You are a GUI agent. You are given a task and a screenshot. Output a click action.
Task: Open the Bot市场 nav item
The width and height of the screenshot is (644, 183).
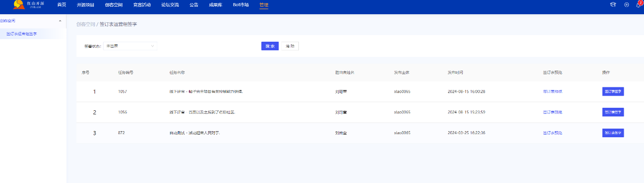pyautogui.click(x=241, y=5)
